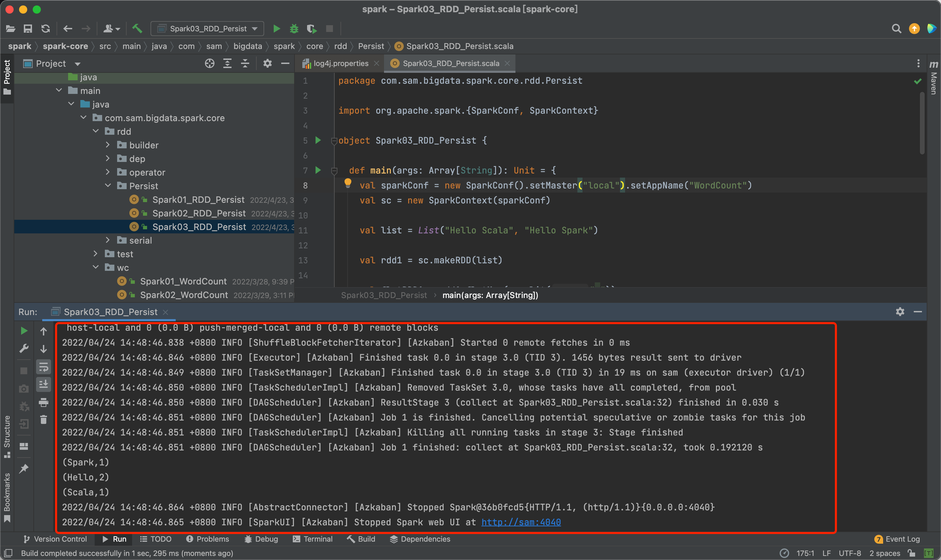Click the Save All disk icon

[x=28, y=29]
